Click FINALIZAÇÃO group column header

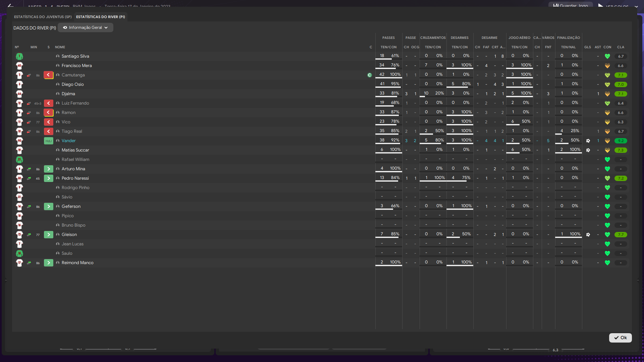[x=569, y=38]
